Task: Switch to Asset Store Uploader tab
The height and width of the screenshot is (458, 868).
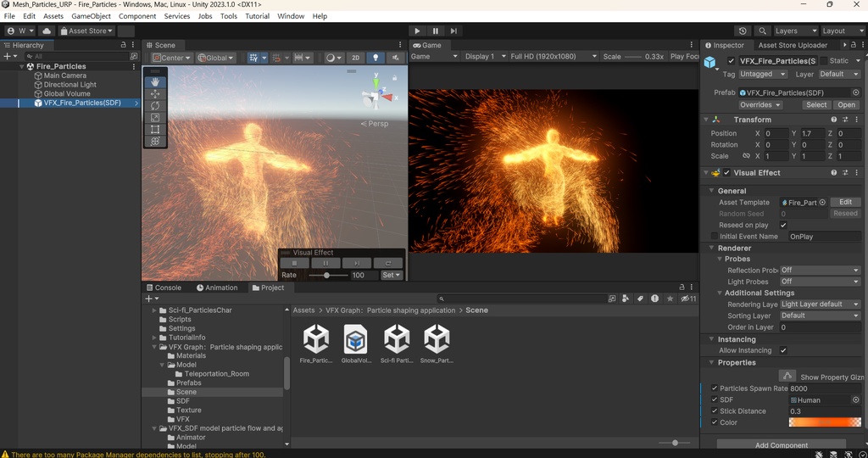Action: (793, 46)
